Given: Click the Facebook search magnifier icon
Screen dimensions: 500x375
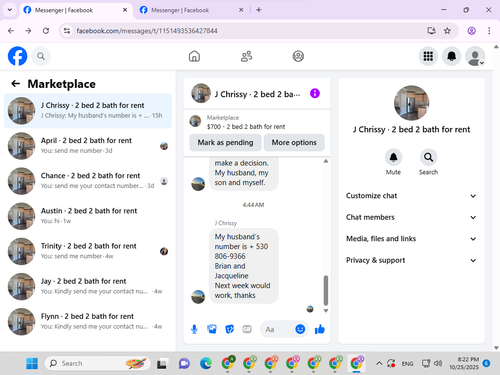Looking at the screenshot, I should [41, 56].
